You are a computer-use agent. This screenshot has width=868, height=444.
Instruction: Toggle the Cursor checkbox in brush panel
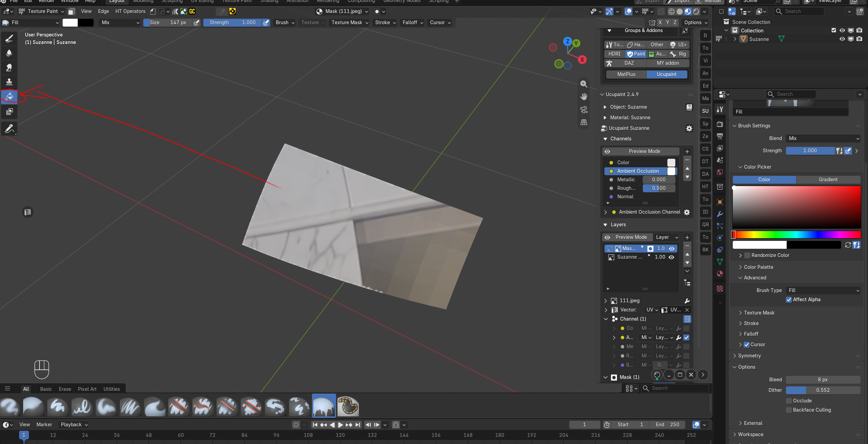[746, 345]
